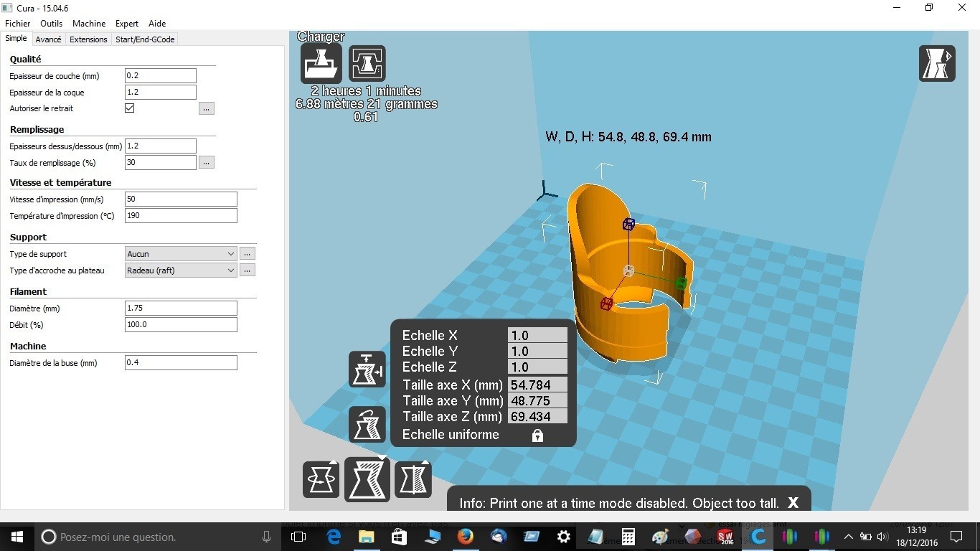
Task: Click the Taux de remplissage field
Action: [161, 163]
